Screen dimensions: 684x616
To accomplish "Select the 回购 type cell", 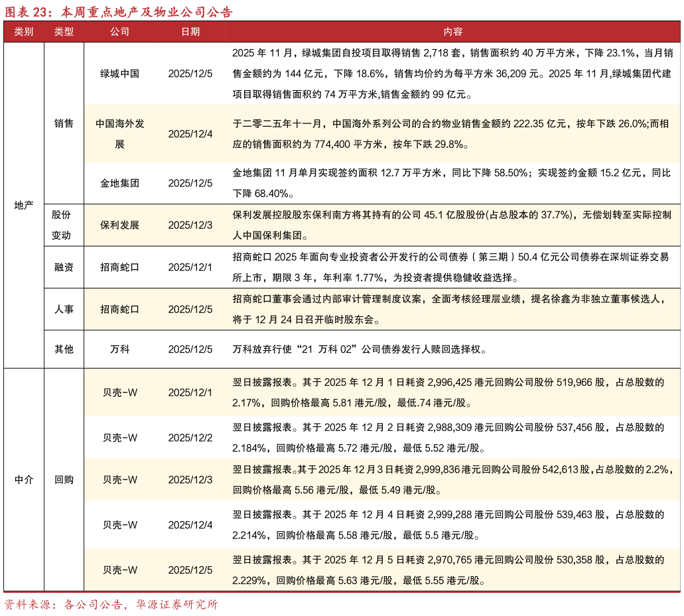I will point(64,479).
